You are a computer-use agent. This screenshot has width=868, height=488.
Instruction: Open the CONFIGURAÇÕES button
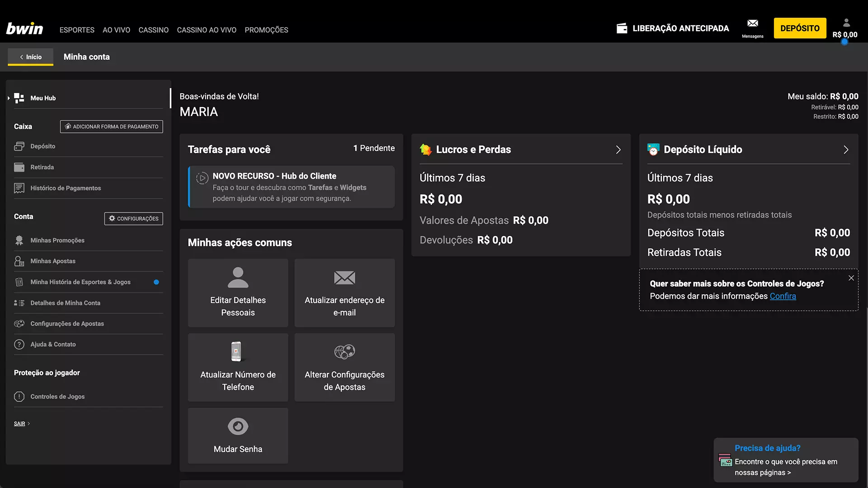tap(134, 219)
